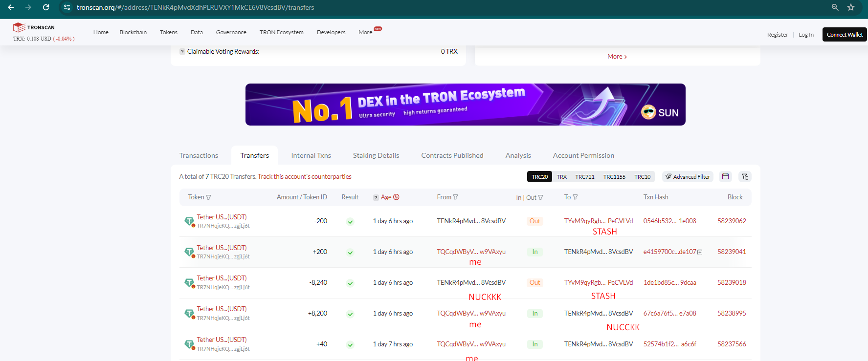The width and height of the screenshot is (868, 361).
Task: Click the Claimable Voting Rewards help icon
Action: tap(182, 52)
